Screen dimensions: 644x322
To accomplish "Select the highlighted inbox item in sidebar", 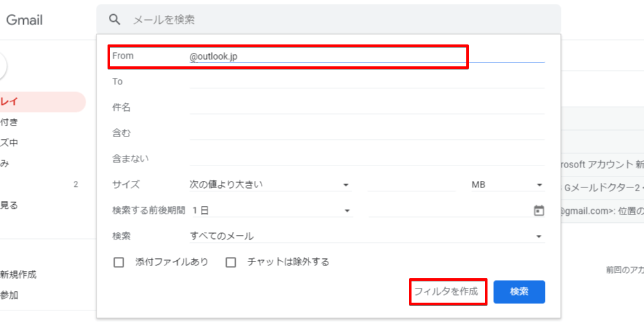I will pos(39,101).
